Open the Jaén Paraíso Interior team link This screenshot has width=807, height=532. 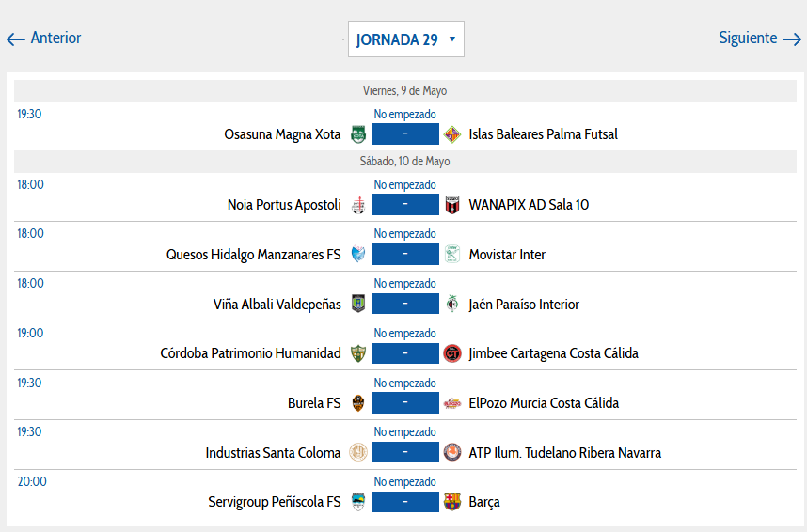[x=524, y=305]
